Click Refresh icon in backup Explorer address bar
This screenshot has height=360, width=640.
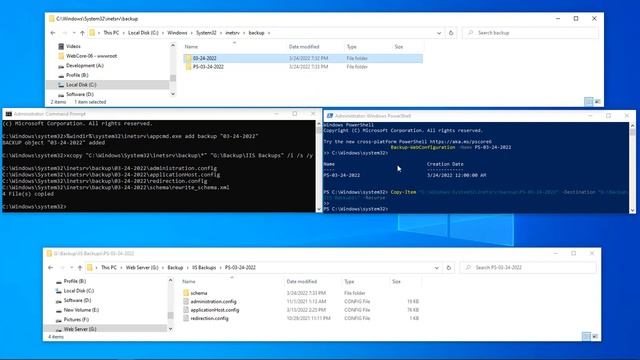coord(451,33)
